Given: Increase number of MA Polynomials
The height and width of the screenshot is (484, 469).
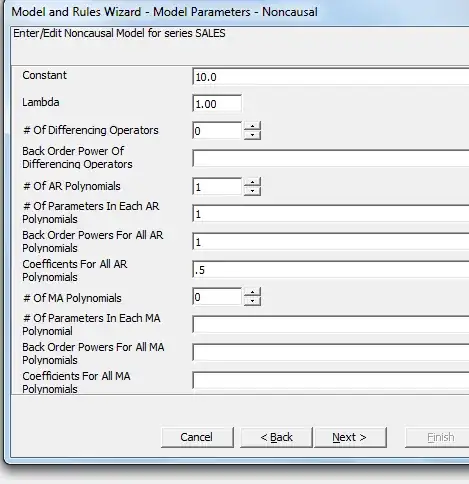Looking at the screenshot, I should (x=252, y=292).
